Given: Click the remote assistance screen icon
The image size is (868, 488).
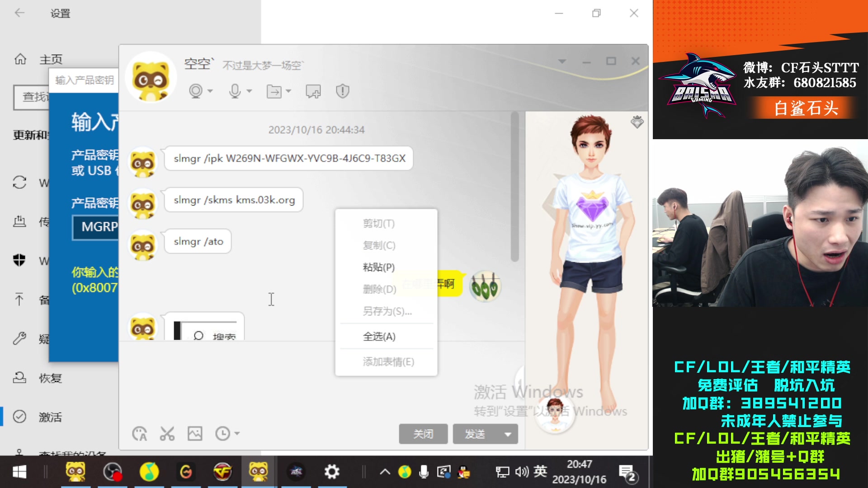Looking at the screenshot, I should click(313, 91).
